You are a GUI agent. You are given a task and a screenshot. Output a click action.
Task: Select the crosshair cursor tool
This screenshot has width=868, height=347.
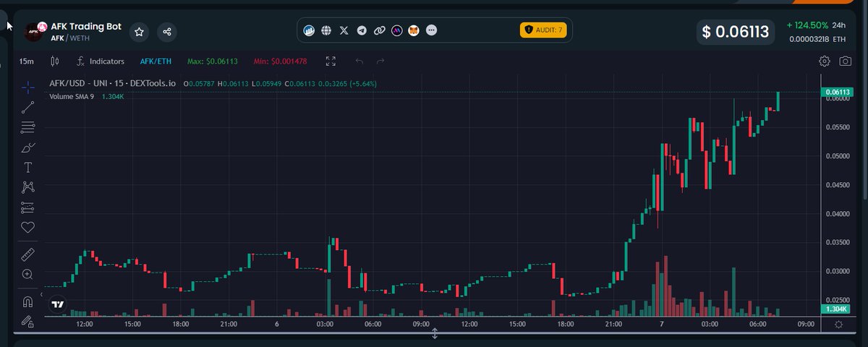pos(28,87)
